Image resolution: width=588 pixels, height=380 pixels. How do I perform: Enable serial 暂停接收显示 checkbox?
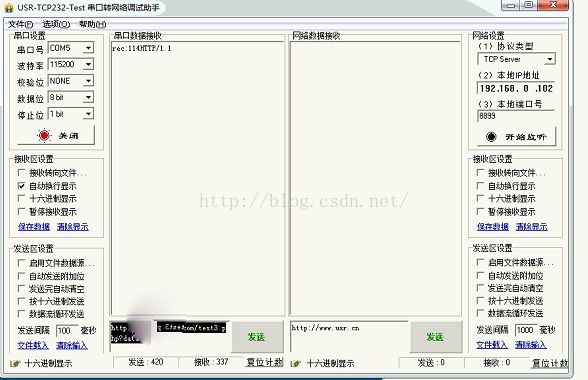tap(21, 212)
